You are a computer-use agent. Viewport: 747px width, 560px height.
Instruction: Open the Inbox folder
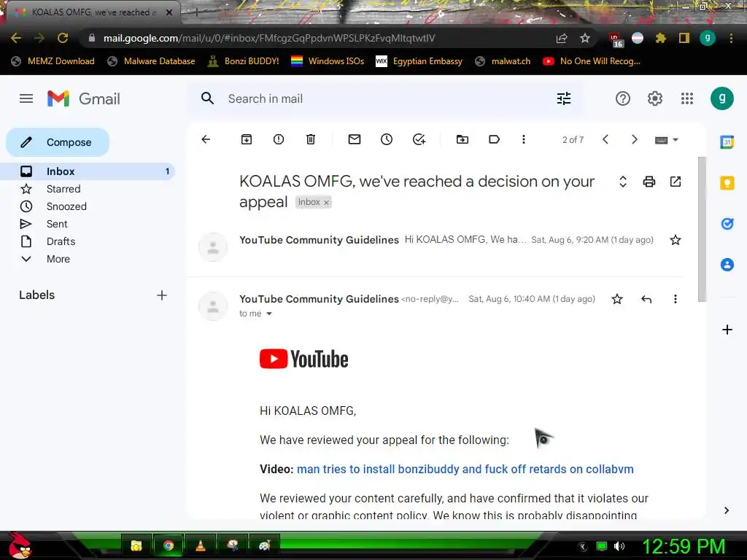tap(88, 171)
